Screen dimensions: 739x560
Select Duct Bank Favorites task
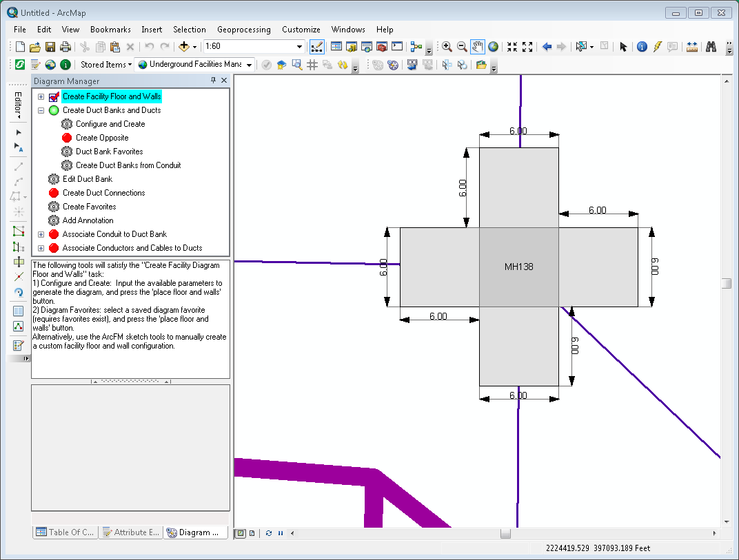pyautogui.click(x=110, y=151)
